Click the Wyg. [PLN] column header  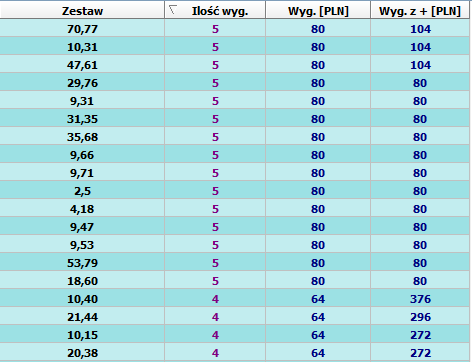[318, 11]
